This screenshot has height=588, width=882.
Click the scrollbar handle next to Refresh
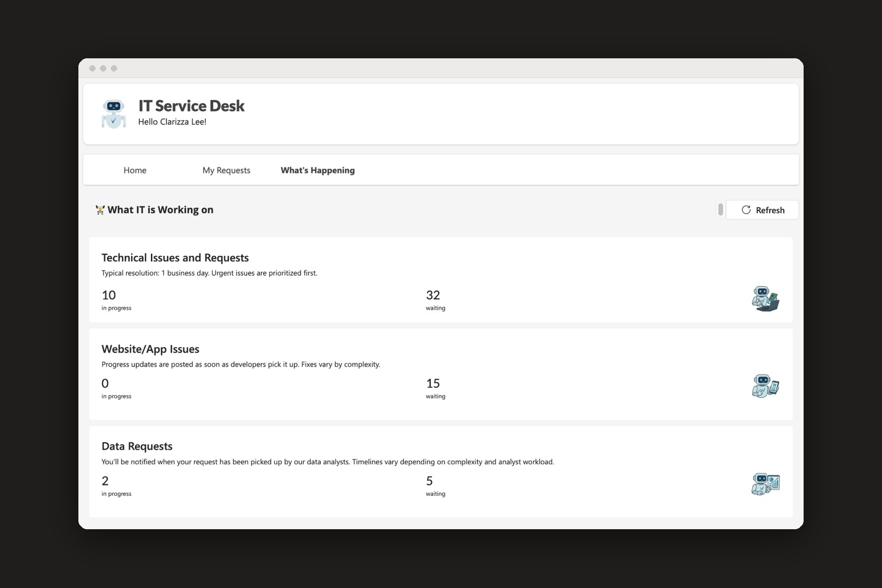[x=720, y=210]
